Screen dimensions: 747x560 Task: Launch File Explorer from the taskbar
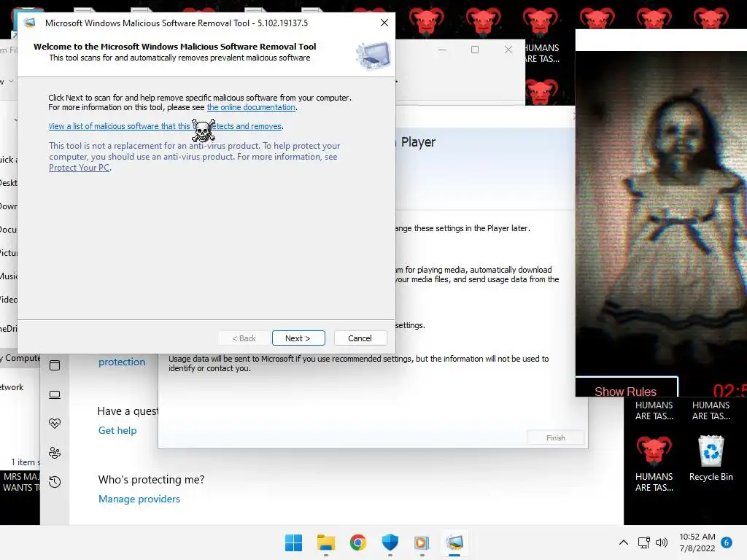(x=326, y=542)
